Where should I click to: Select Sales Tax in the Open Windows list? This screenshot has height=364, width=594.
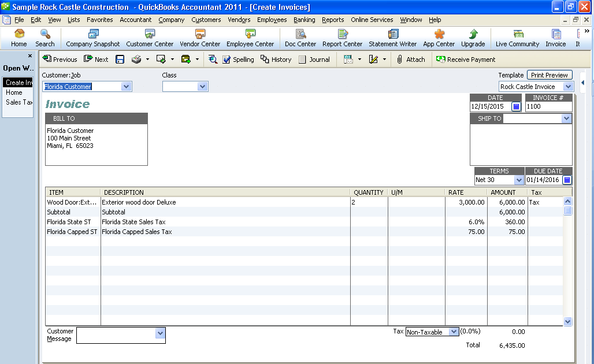point(18,102)
